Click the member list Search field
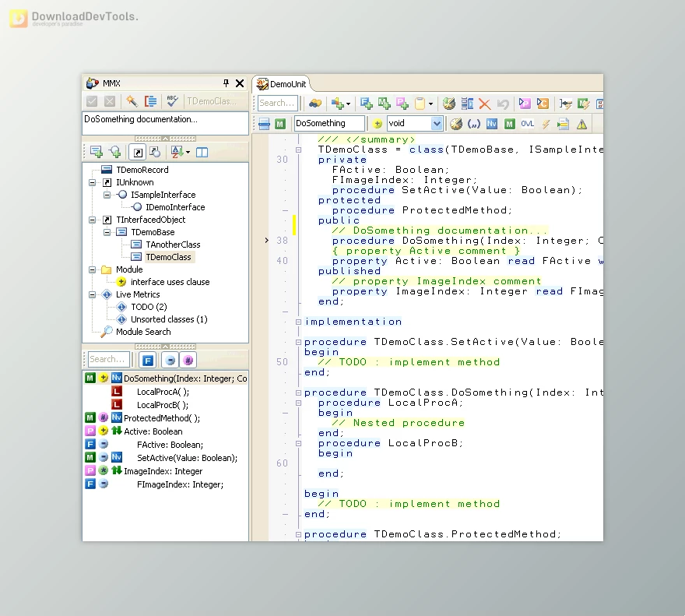This screenshot has width=685, height=616. point(108,359)
